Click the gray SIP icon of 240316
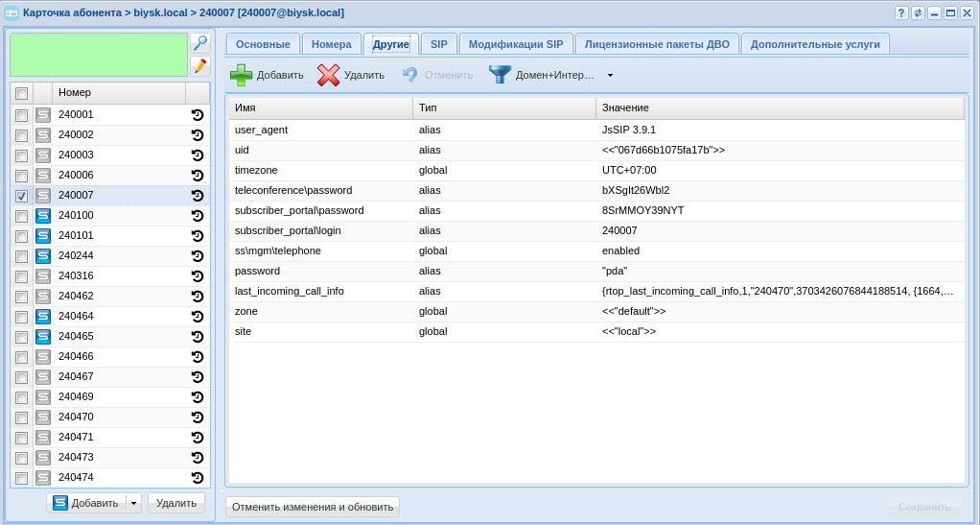This screenshot has height=525, width=980. [42, 276]
